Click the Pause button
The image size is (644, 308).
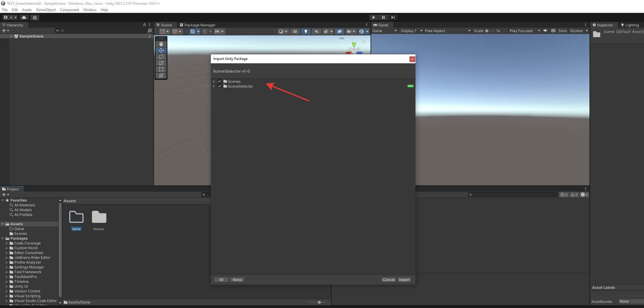383,17
